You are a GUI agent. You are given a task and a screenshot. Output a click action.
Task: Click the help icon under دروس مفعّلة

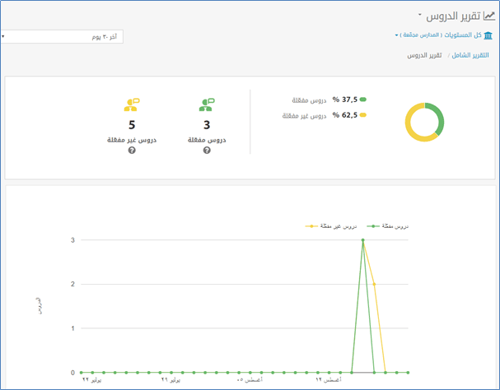tap(207, 150)
